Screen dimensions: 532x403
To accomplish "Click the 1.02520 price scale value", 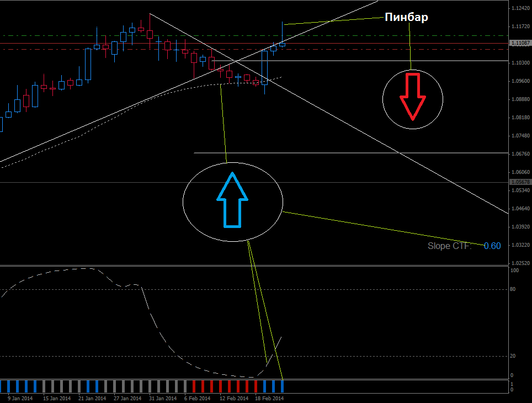I will 520,263.
